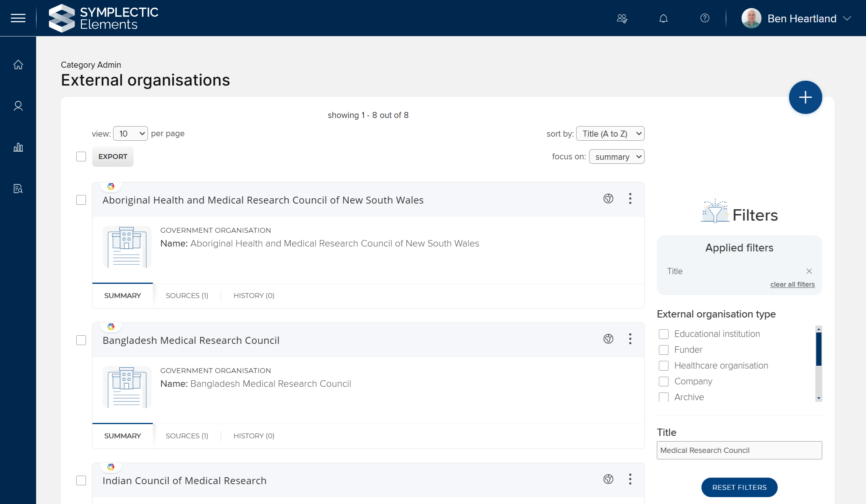Open the profile sidebar icon
The width and height of the screenshot is (866, 504).
18,106
